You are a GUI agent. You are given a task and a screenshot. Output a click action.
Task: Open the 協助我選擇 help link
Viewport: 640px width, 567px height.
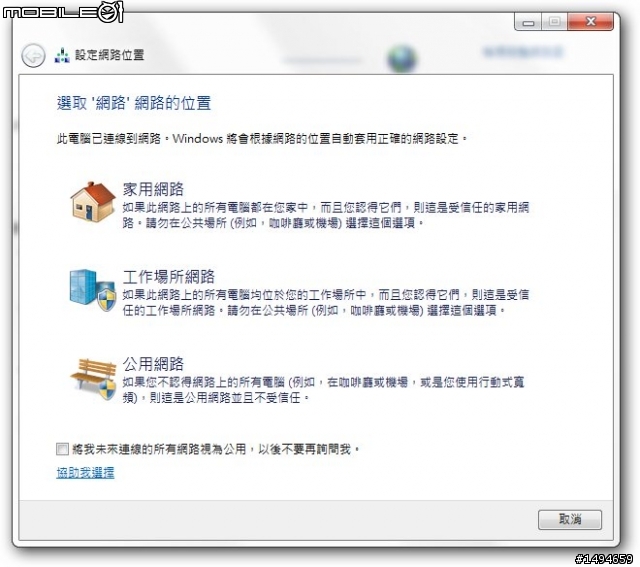pyautogui.click(x=85, y=473)
